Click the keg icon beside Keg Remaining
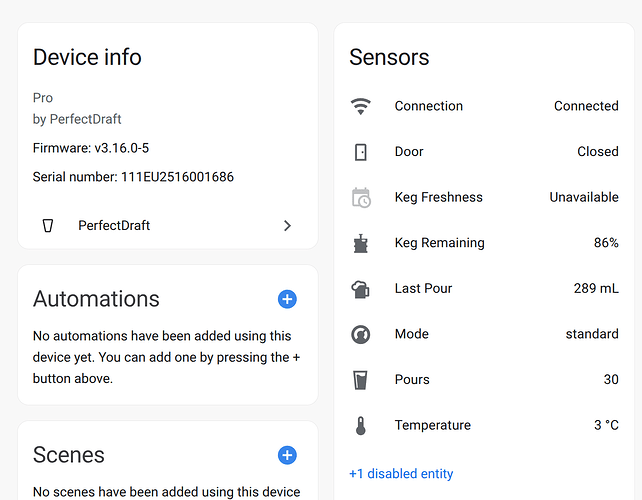Viewport: 642px width, 500px height. [x=361, y=243]
